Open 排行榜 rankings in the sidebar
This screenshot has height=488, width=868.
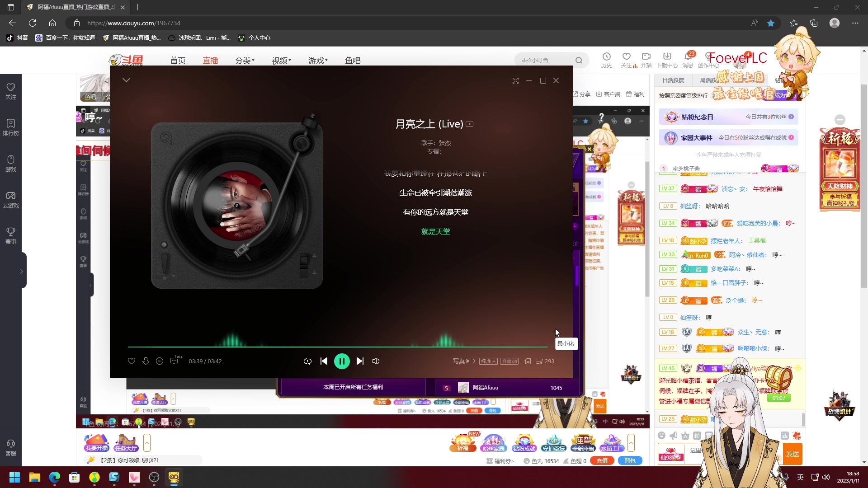(x=11, y=127)
